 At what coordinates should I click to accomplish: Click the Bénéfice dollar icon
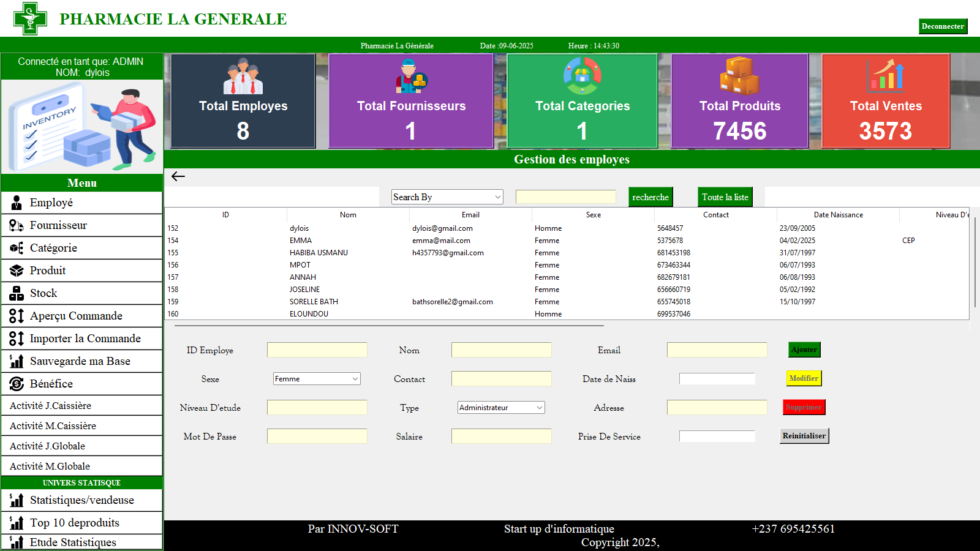coord(15,383)
